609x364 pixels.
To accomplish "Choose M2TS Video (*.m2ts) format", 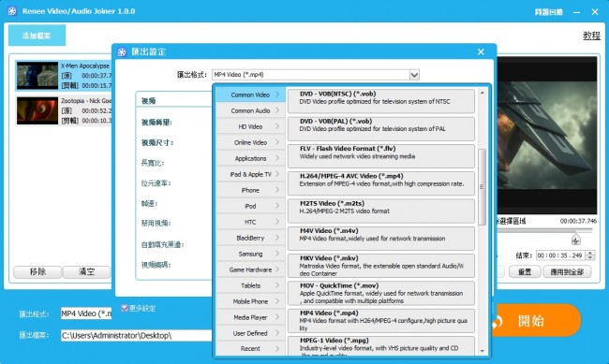I will pos(381,211).
